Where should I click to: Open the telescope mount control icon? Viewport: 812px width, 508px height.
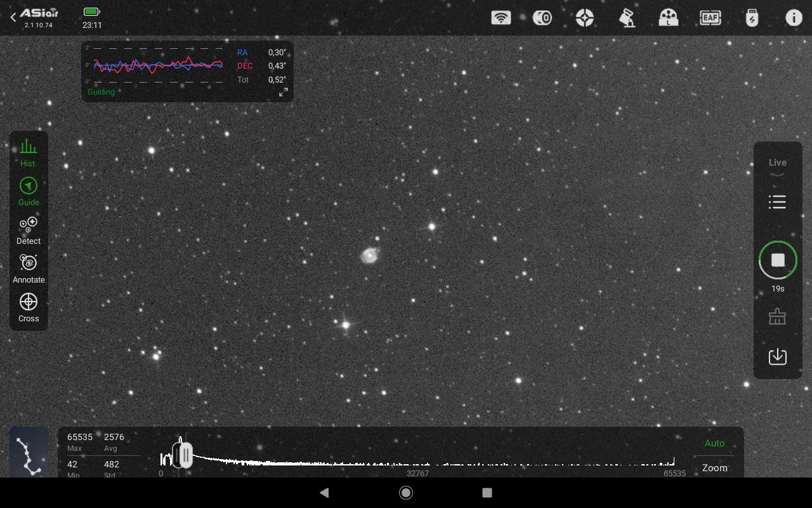click(x=627, y=17)
